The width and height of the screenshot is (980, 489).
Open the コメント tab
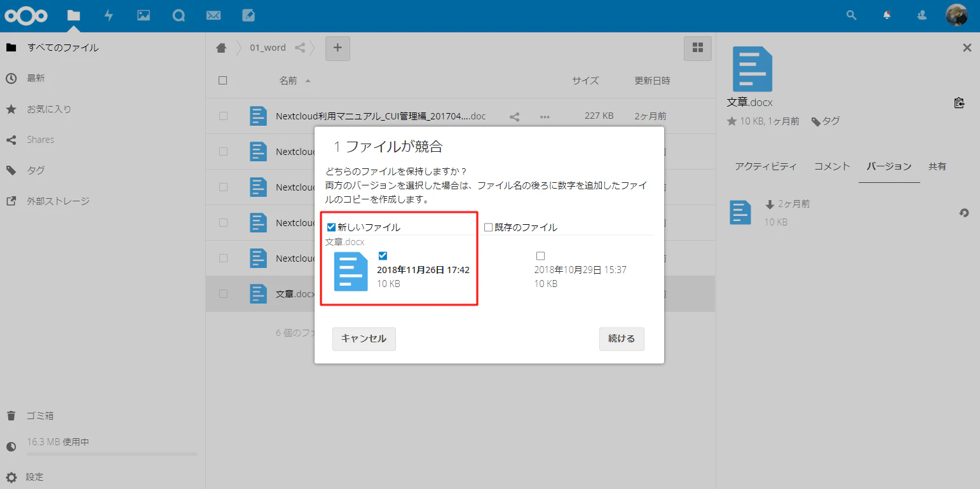[x=832, y=166]
